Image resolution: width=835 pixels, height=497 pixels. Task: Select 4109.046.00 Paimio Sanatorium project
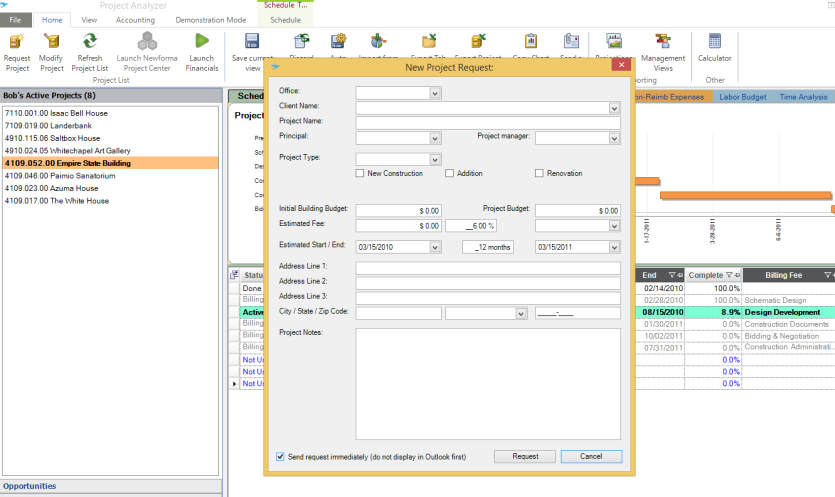[x=110, y=176]
